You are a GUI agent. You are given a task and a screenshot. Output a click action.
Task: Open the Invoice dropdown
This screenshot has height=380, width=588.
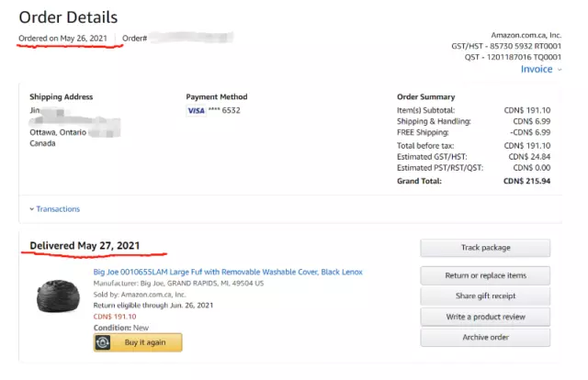coord(540,69)
